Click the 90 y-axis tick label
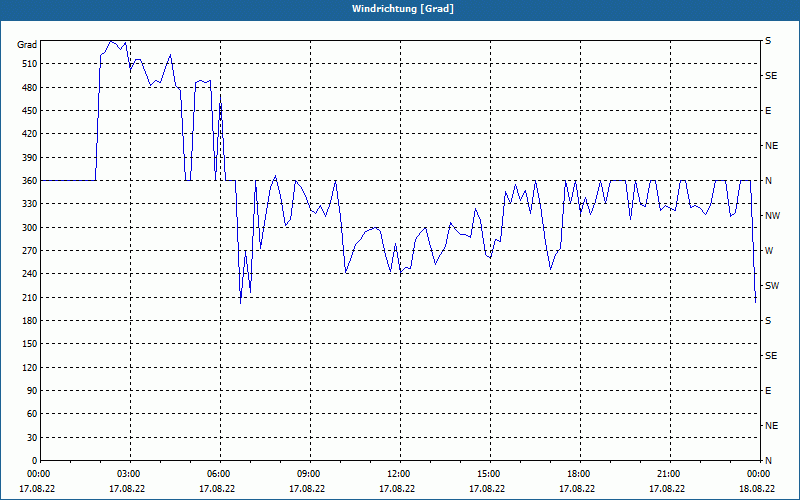The width and height of the screenshot is (800, 500). [32, 391]
